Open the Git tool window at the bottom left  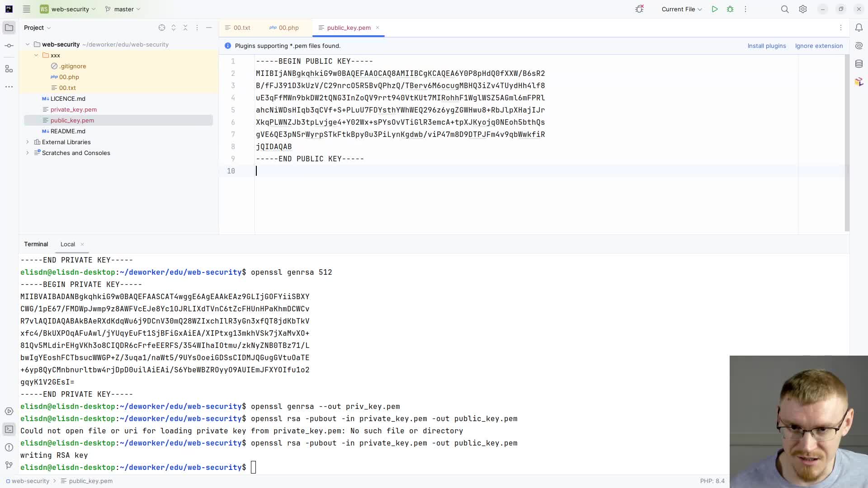coord(9,465)
